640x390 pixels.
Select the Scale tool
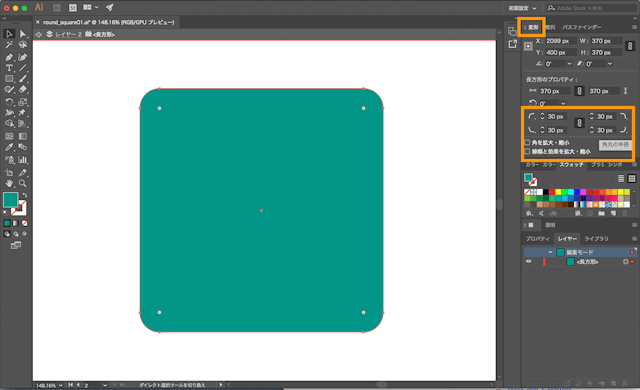click(x=23, y=102)
